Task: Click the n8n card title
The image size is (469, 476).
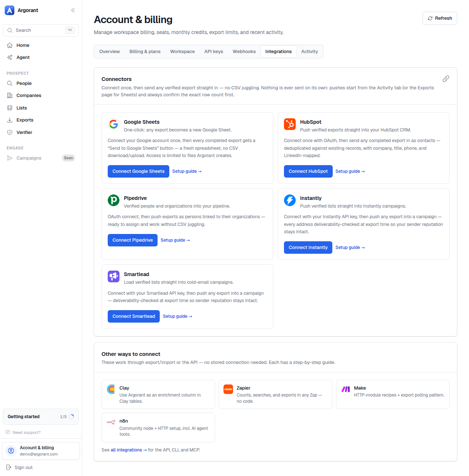Action: click(123, 421)
